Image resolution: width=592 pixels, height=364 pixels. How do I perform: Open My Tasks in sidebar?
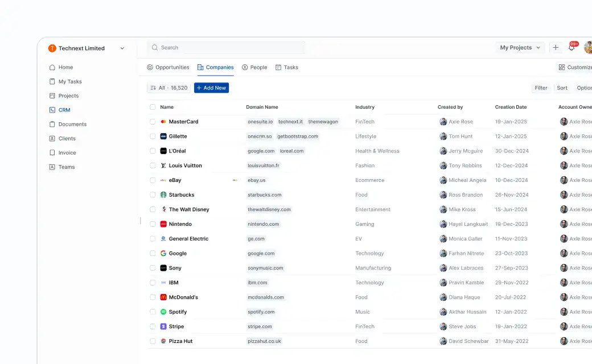70,81
